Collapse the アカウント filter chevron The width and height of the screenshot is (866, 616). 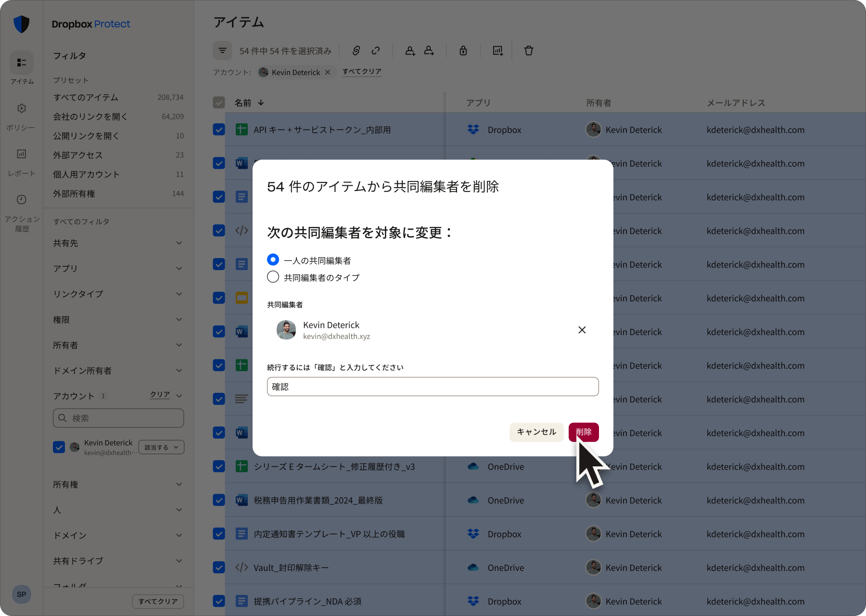tap(179, 396)
